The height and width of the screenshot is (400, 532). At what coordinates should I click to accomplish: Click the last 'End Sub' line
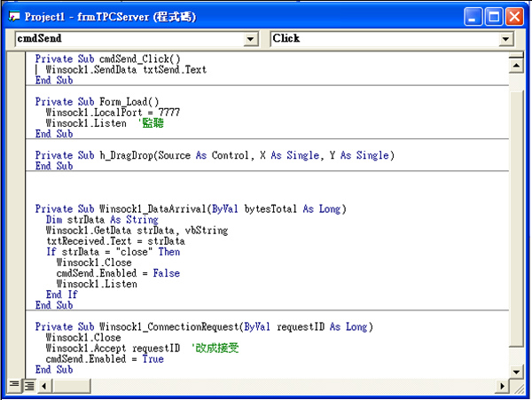[54, 370]
